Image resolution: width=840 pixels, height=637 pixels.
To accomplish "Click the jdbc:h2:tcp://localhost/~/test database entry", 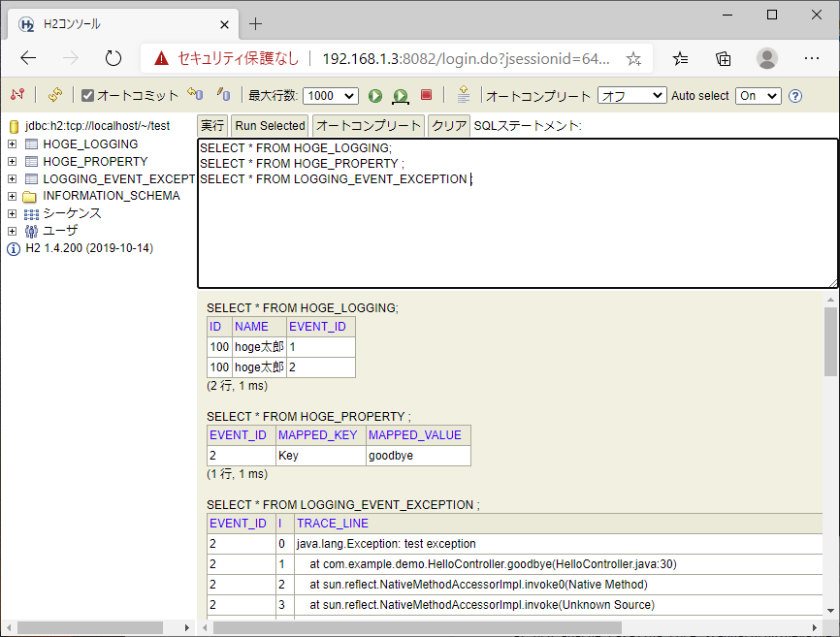I will (98, 126).
